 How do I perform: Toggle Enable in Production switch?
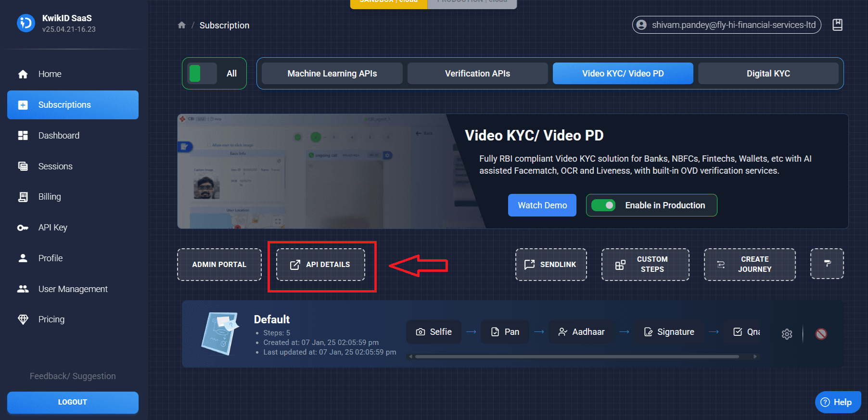pos(603,205)
